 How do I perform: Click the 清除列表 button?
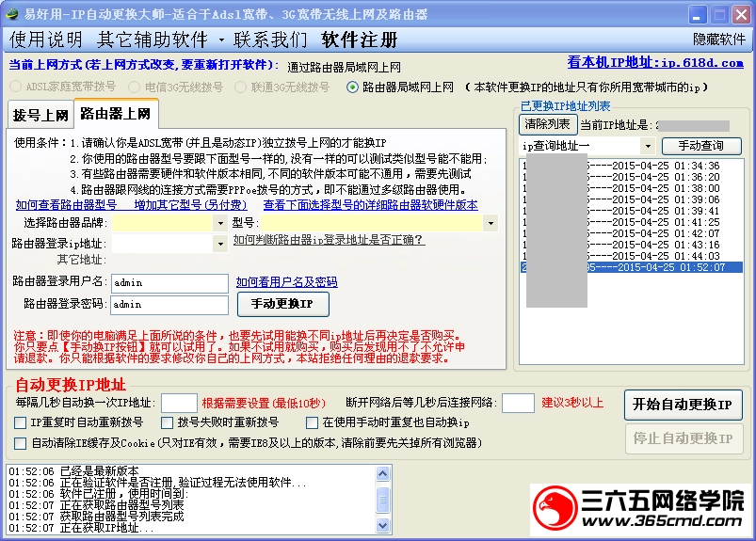tap(548, 124)
